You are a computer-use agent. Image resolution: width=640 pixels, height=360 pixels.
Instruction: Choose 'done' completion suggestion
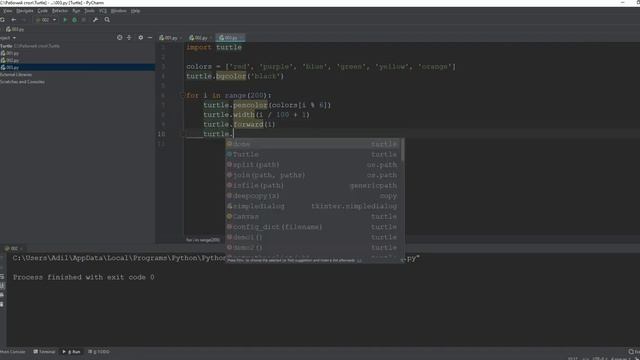(313, 144)
